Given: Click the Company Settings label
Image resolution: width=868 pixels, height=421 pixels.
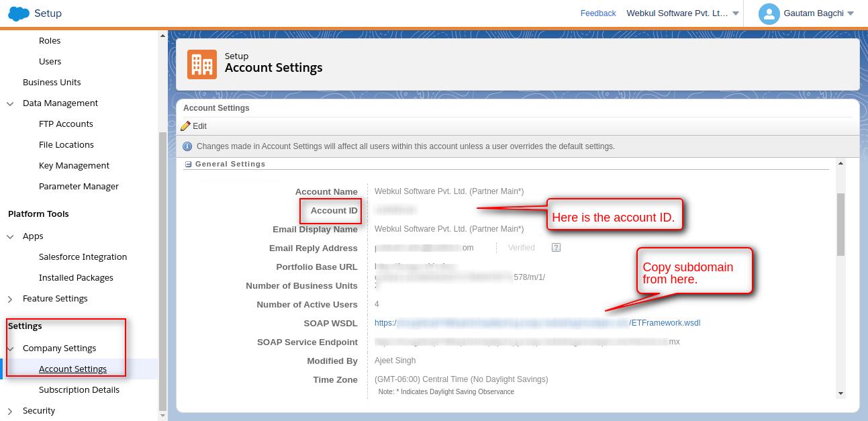Looking at the screenshot, I should (59, 348).
